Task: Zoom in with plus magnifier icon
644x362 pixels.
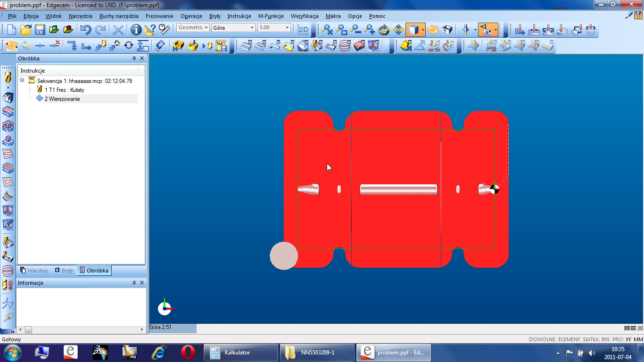Action: point(370,30)
